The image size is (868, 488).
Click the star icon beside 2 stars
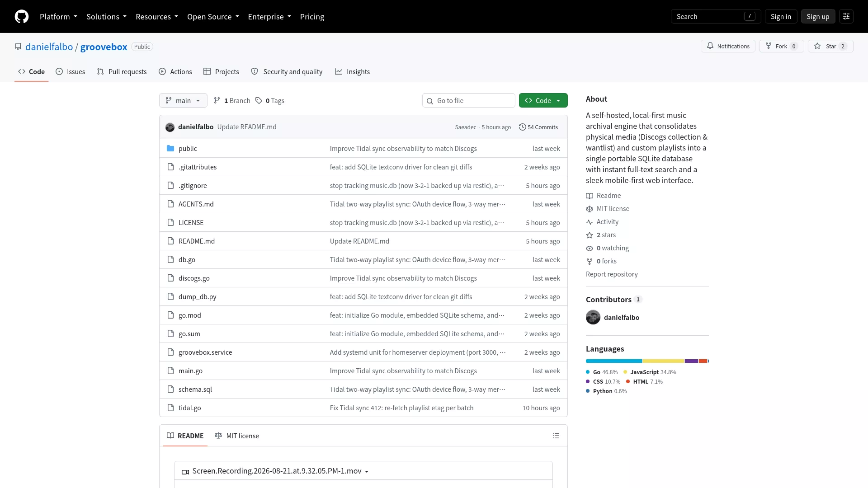(590, 235)
